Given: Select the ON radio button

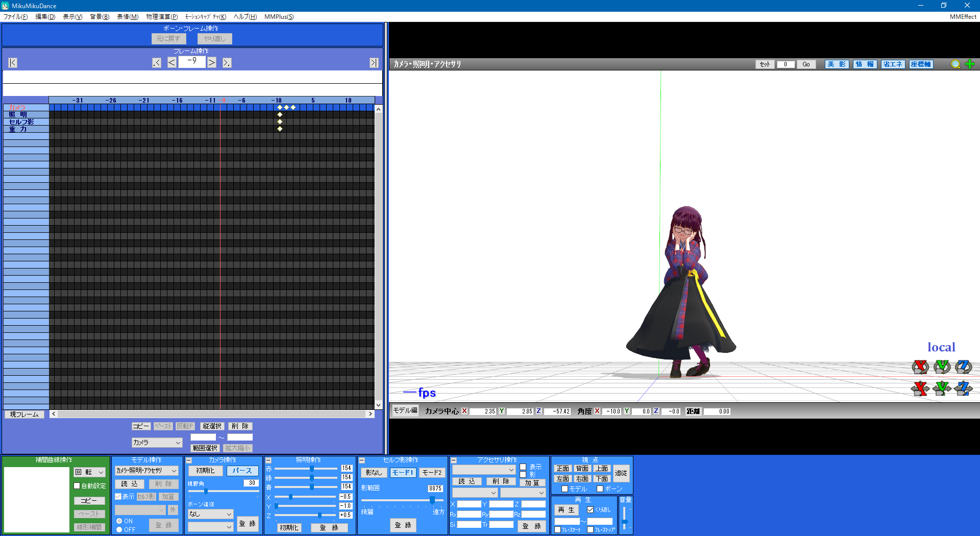Looking at the screenshot, I should [119, 521].
